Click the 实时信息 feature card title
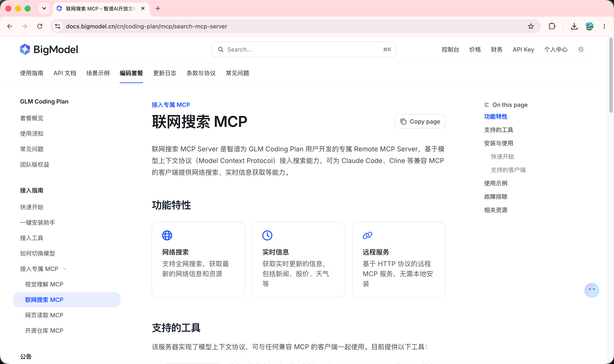Image resolution: width=614 pixels, height=364 pixels. click(276, 252)
